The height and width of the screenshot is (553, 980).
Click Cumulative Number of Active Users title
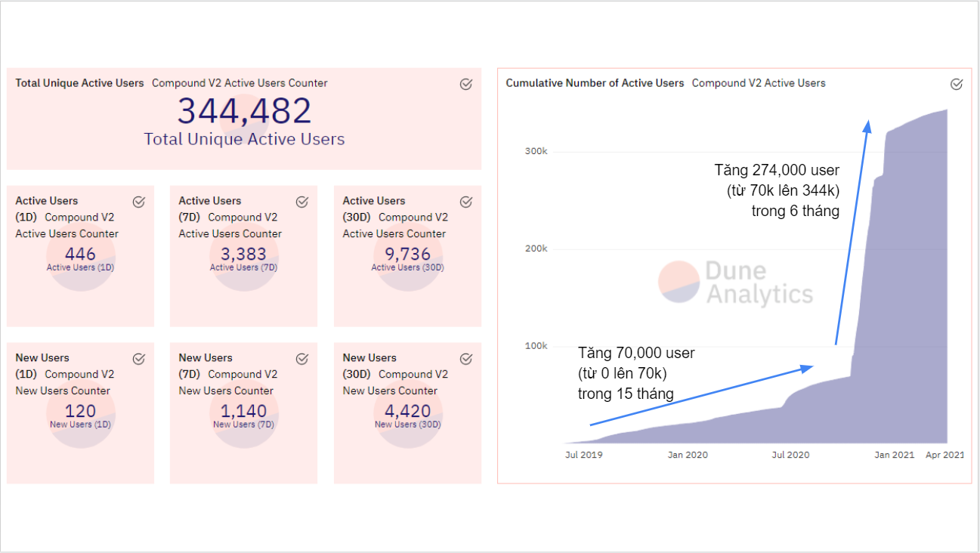595,83
